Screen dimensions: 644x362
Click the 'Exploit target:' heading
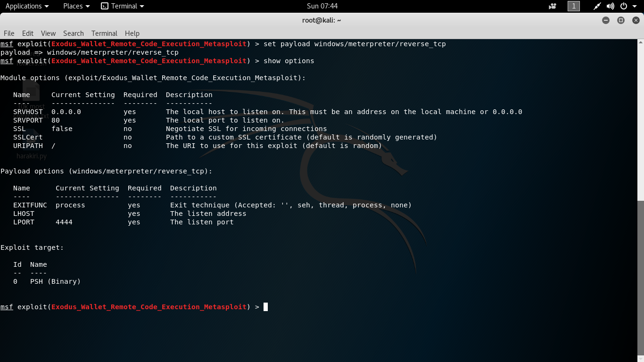click(32, 247)
